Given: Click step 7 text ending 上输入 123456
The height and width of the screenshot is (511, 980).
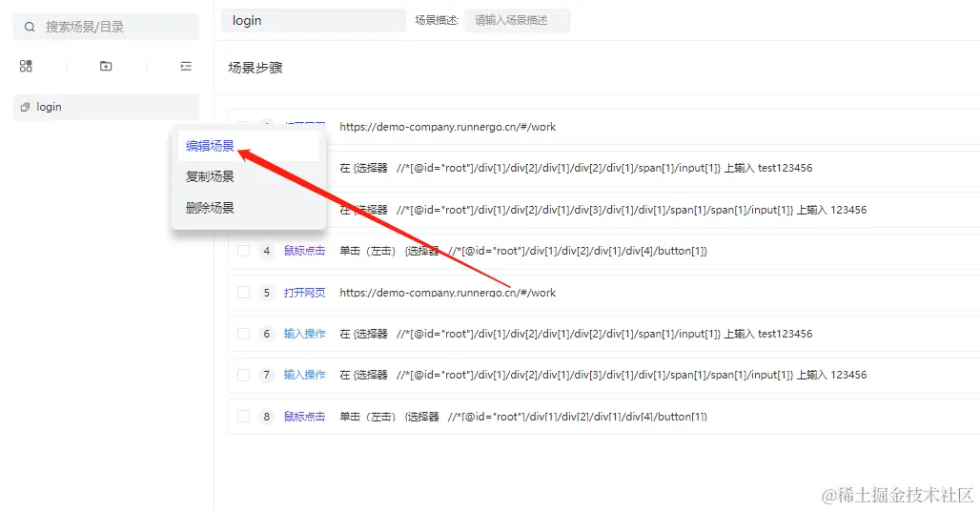Looking at the screenshot, I should (603, 375).
